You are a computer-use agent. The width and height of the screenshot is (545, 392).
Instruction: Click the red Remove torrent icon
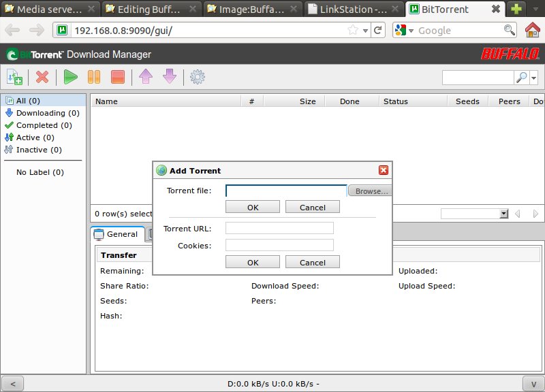42,77
